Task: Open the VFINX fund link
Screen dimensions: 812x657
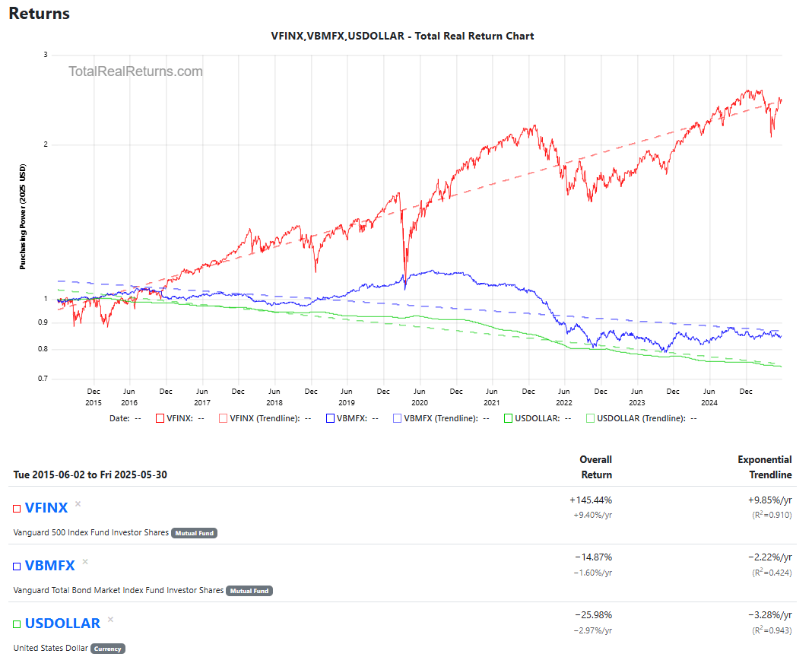Action: click(46, 508)
